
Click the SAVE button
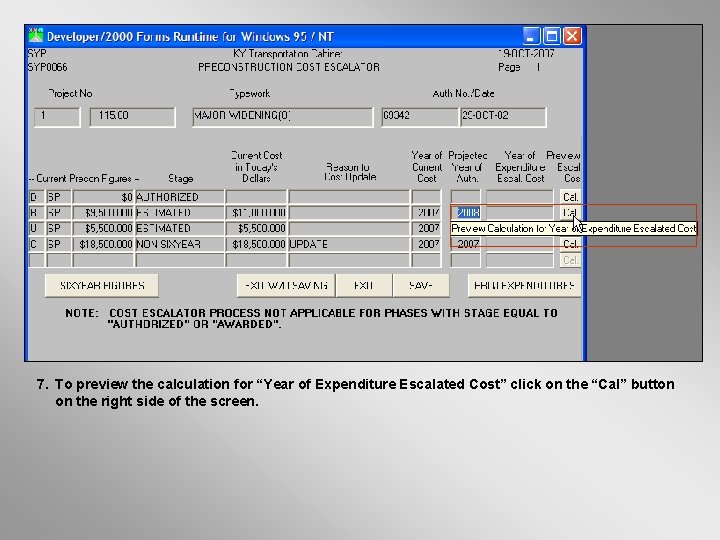421,286
